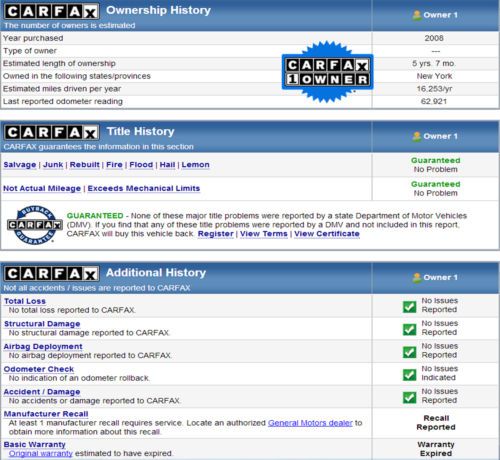Open the Manufacturer Recall link
The height and width of the screenshot is (460, 500).
pyautogui.click(x=46, y=414)
